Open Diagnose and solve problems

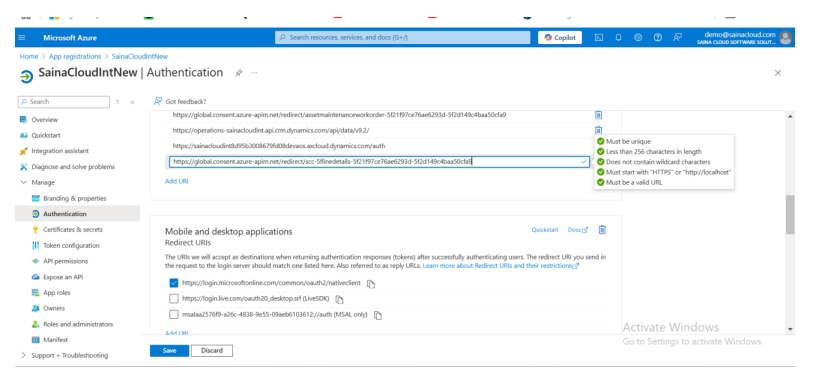pyautogui.click(x=73, y=167)
